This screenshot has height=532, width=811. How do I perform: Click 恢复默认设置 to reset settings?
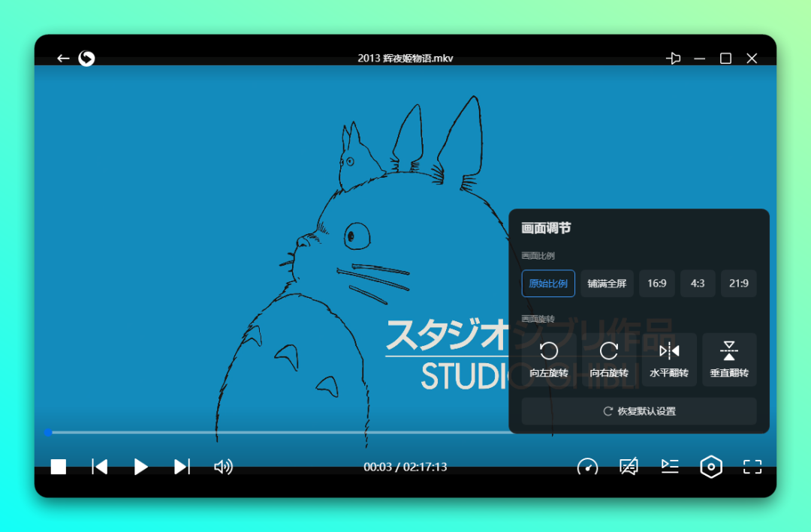point(639,411)
